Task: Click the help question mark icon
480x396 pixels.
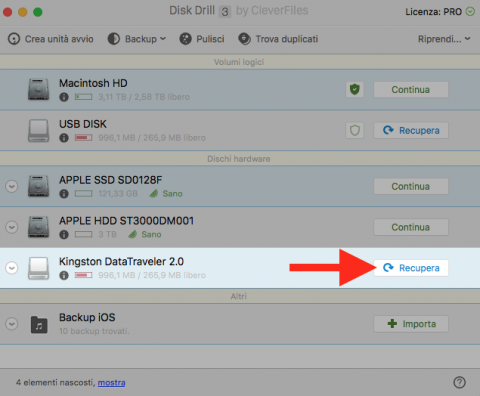Action: tap(459, 382)
